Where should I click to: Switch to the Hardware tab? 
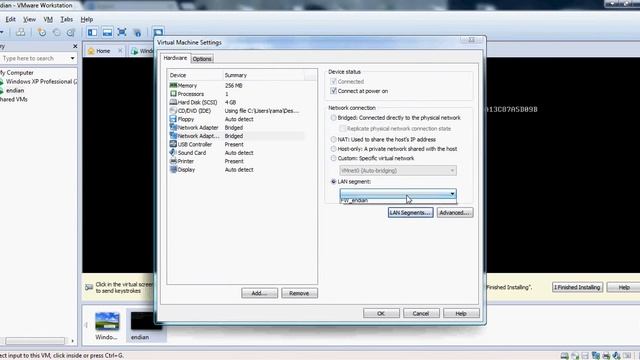click(x=175, y=58)
